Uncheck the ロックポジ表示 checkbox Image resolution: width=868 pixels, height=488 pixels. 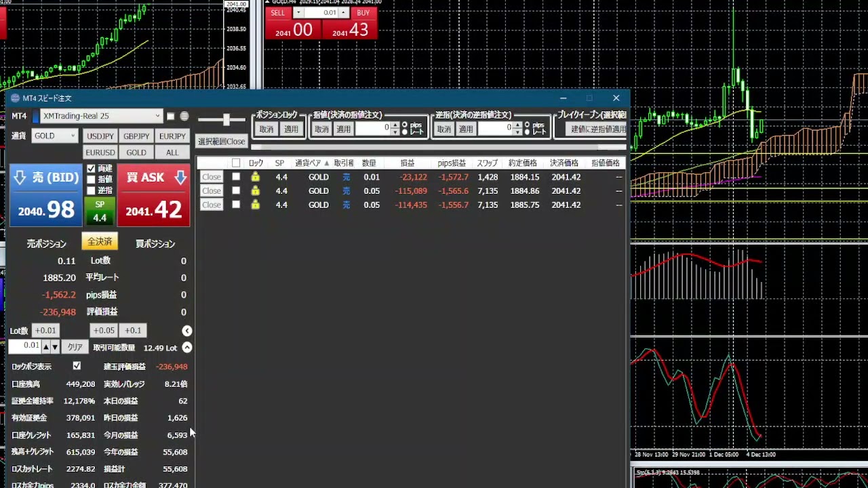(77, 366)
